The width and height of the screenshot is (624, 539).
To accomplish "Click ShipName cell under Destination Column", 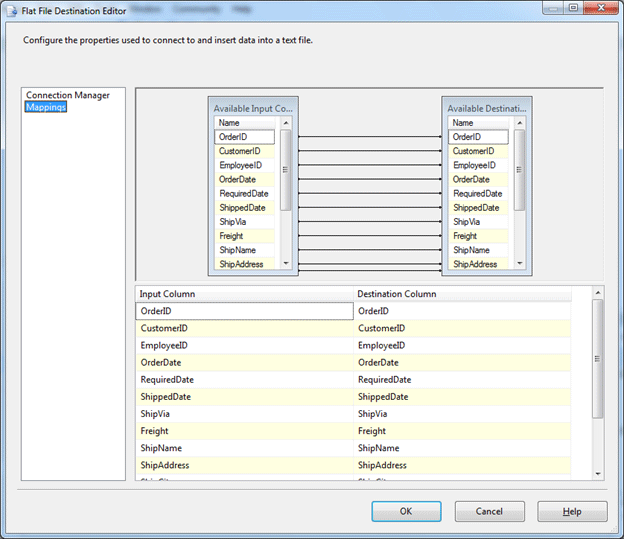I will click(x=462, y=448).
